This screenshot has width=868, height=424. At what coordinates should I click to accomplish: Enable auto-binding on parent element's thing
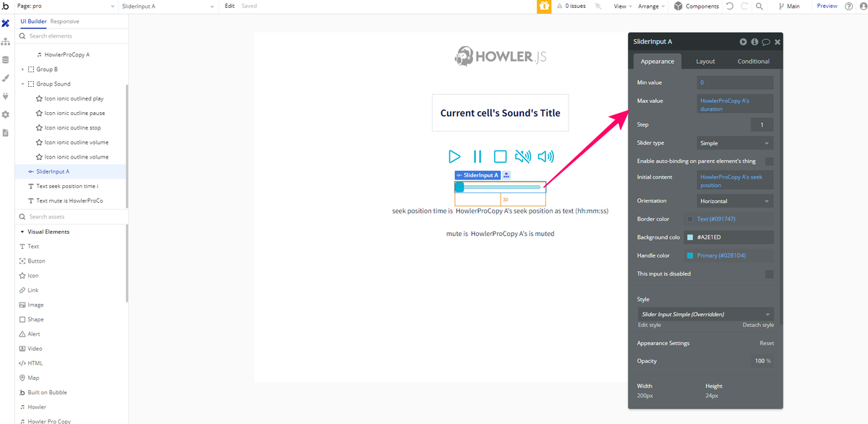click(x=770, y=160)
